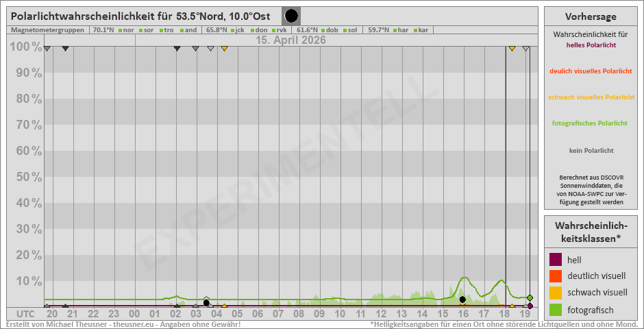This screenshot has width=644, height=329.
Task: Click the black dot marker near 03 UTC
Action: pos(206,302)
